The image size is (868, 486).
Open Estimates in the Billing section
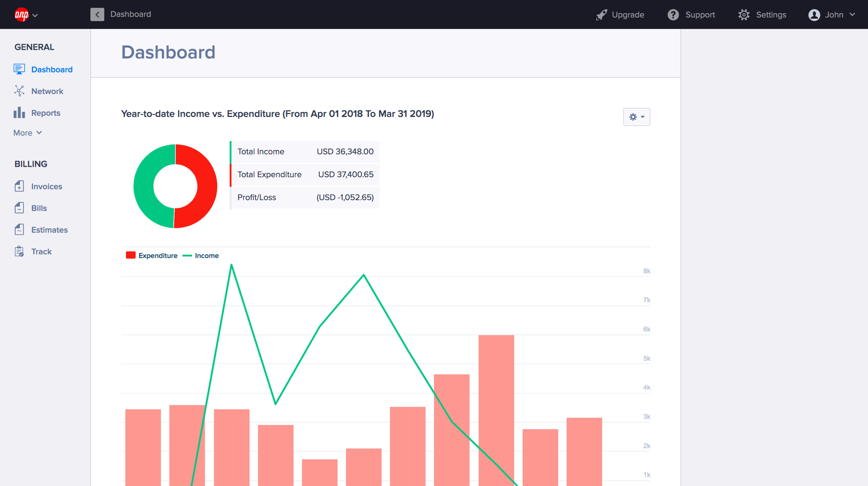[50, 230]
